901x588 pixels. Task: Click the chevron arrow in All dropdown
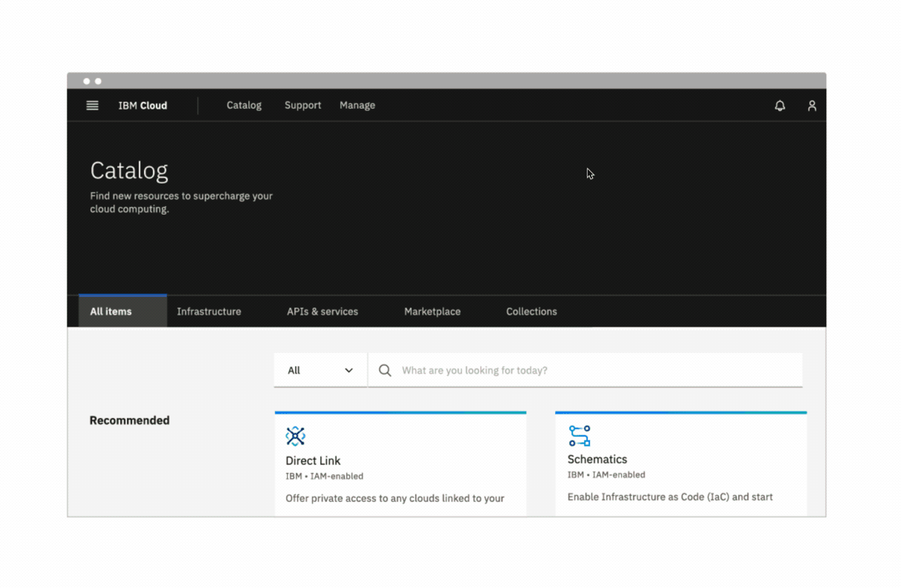pos(349,370)
